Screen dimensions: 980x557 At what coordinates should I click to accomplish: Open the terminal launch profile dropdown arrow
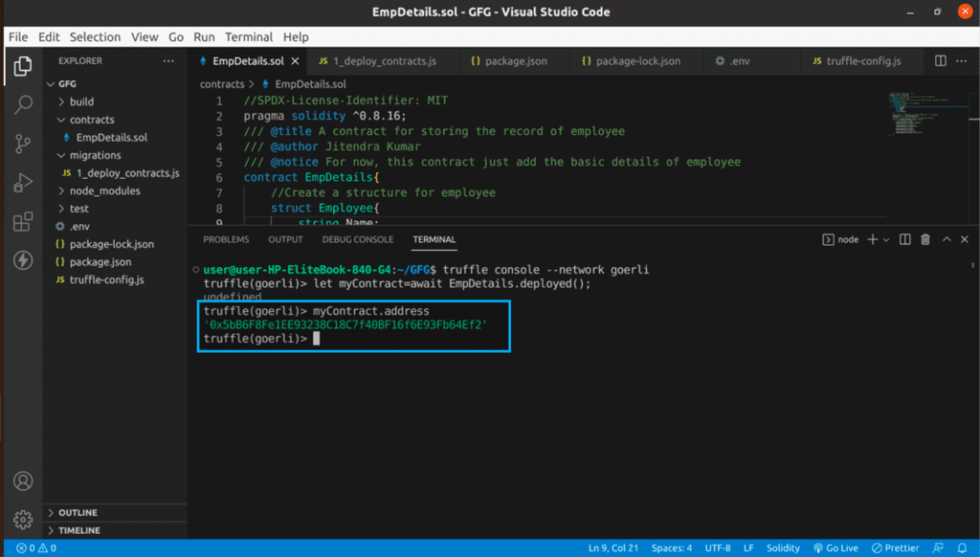click(886, 239)
